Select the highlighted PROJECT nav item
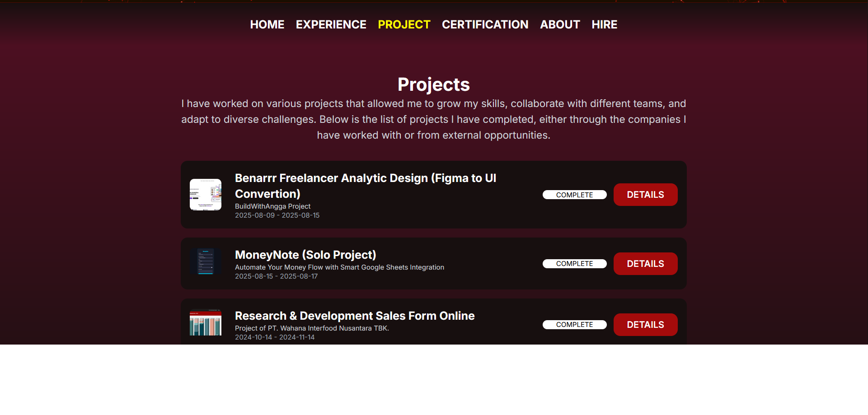Viewport: 868px width, 415px height. [x=404, y=24]
